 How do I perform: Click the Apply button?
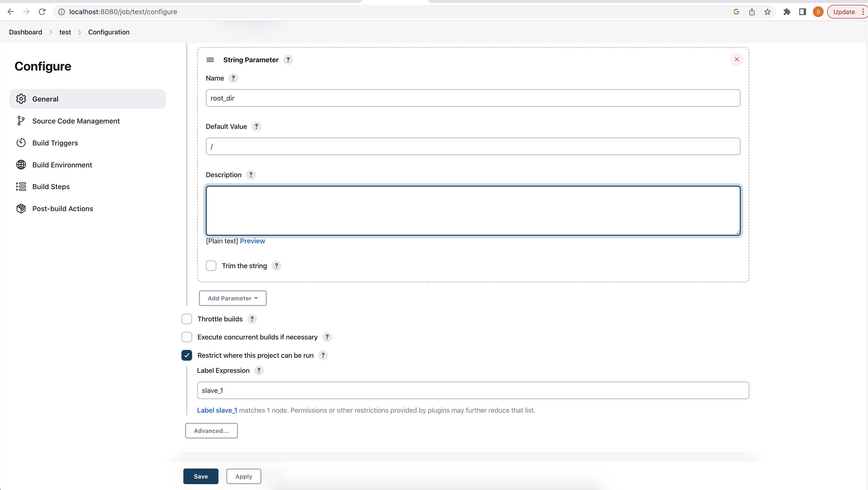(x=243, y=476)
